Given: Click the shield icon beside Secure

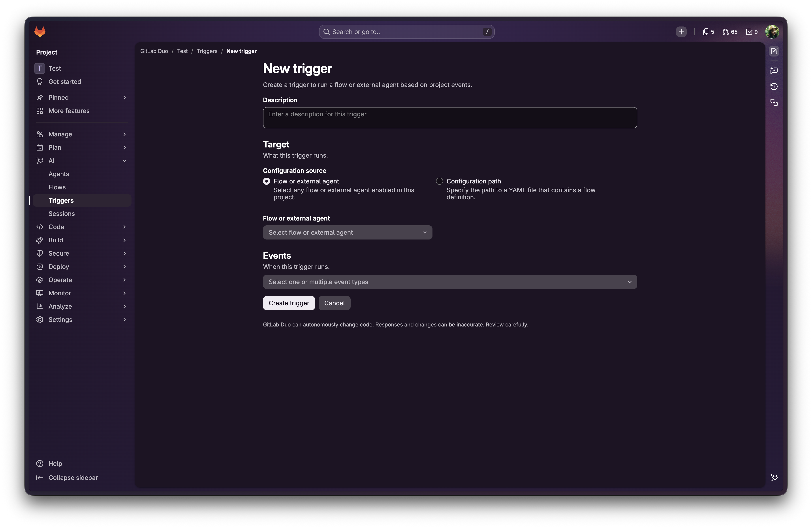Looking at the screenshot, I should click(39, 253).
